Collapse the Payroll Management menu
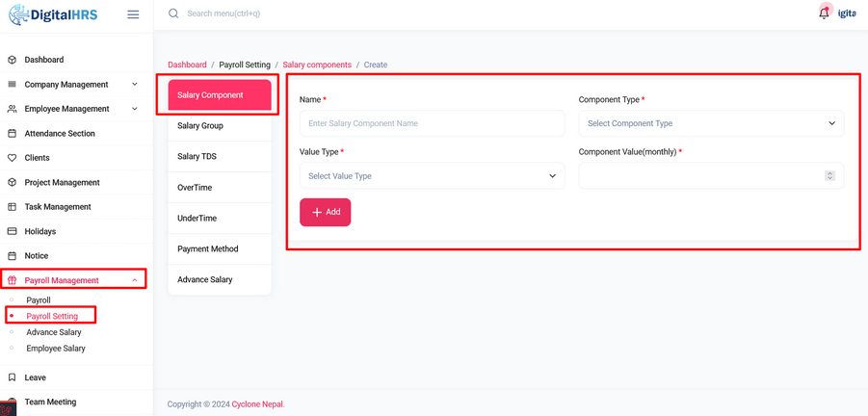868x416 pixels. coord(134,281)
